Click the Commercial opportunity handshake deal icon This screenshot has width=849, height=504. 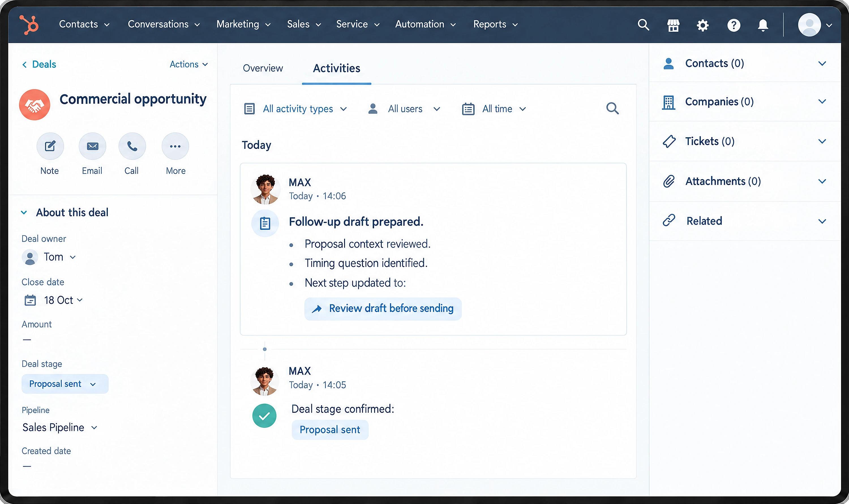[35, 105]
